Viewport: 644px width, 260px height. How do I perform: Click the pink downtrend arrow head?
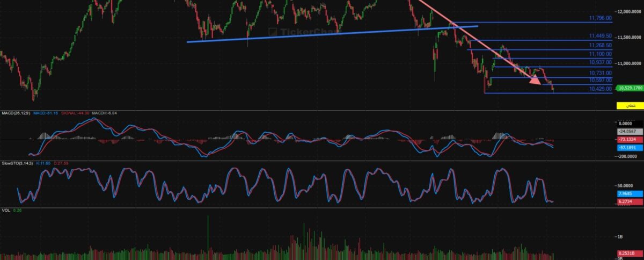pos(535,80)
